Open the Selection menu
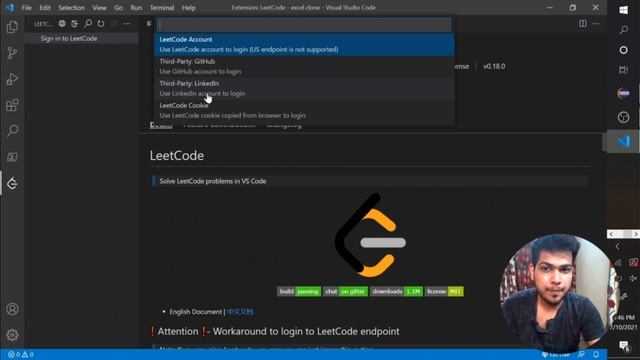Image resolution: width=640 pixels, height=360 pixels. tap(71, 8)
